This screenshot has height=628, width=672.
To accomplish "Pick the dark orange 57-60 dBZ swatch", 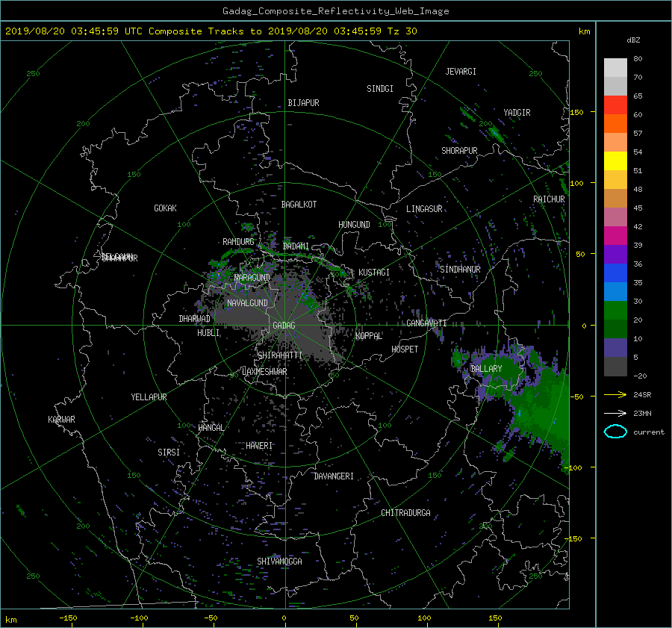I will [615, 123].
